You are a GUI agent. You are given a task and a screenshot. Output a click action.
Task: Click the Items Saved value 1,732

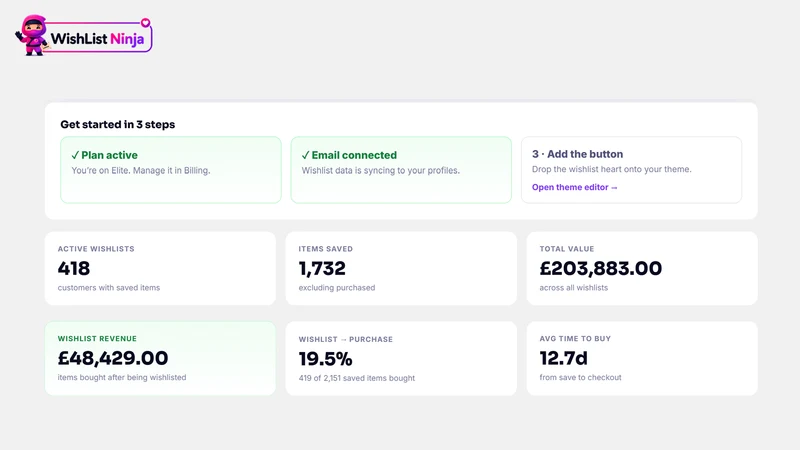tap(322, 268)
